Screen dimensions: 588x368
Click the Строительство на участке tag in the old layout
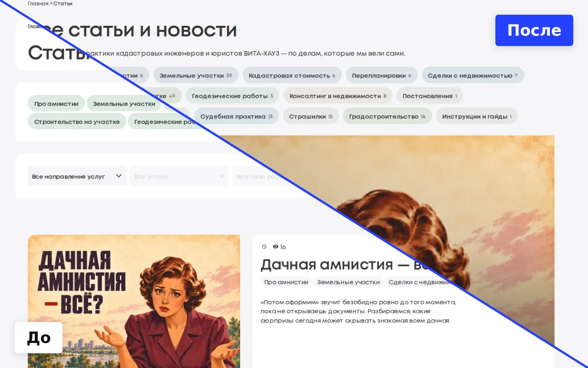(x=77, y=121)
